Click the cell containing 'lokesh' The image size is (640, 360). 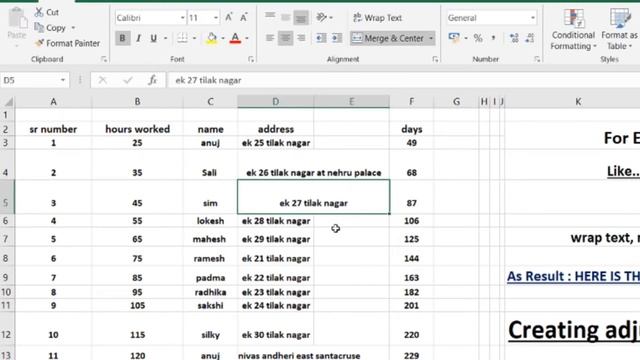coord(210,221)
